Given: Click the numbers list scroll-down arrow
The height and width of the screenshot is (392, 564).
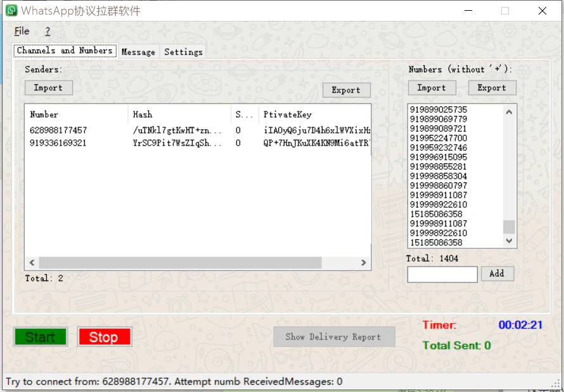Looking at the screenshot, I should tap(509, 241).
